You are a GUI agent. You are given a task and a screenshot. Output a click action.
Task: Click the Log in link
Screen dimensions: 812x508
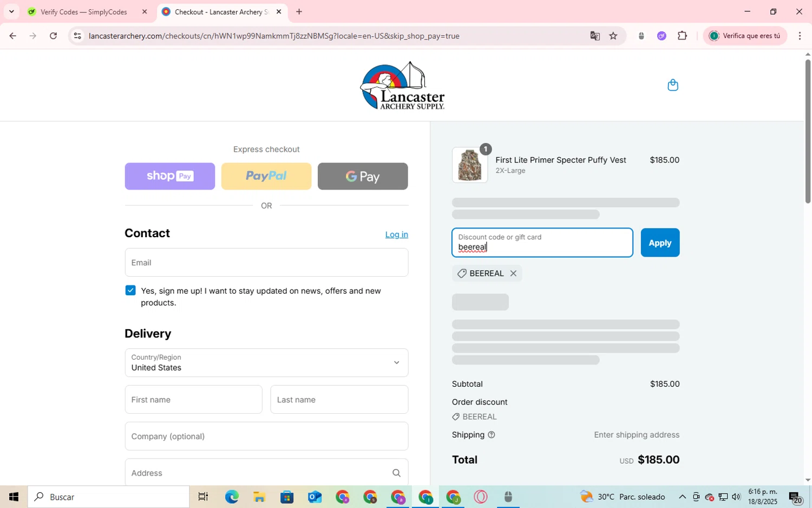(x=397, y=235)
